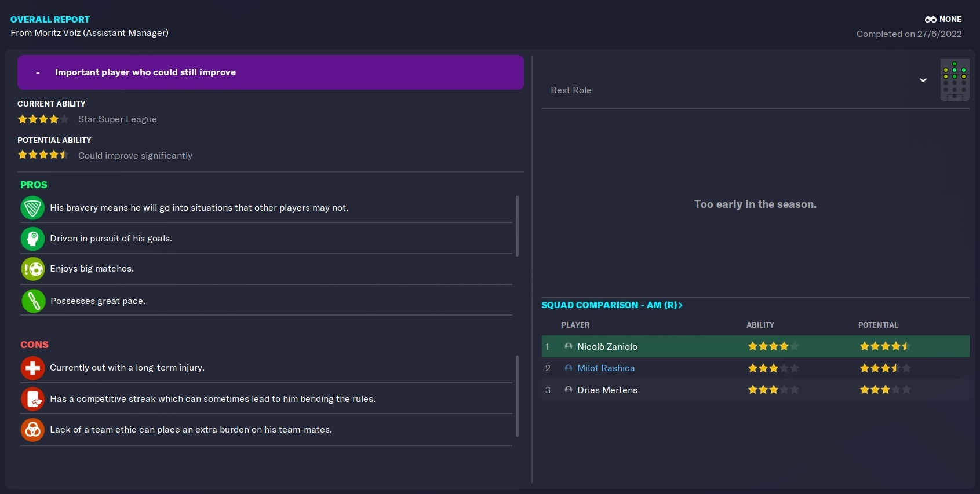
Task: Click the big matches football icon
Action: (32, 269)
